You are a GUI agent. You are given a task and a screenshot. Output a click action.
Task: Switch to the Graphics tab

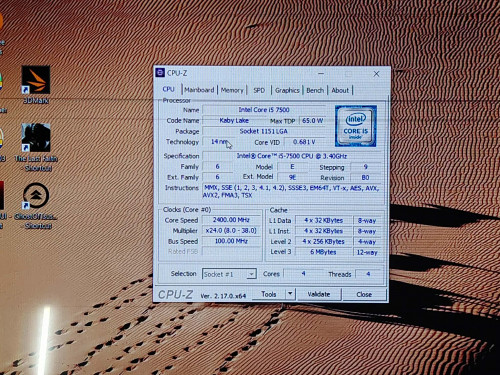287,90
